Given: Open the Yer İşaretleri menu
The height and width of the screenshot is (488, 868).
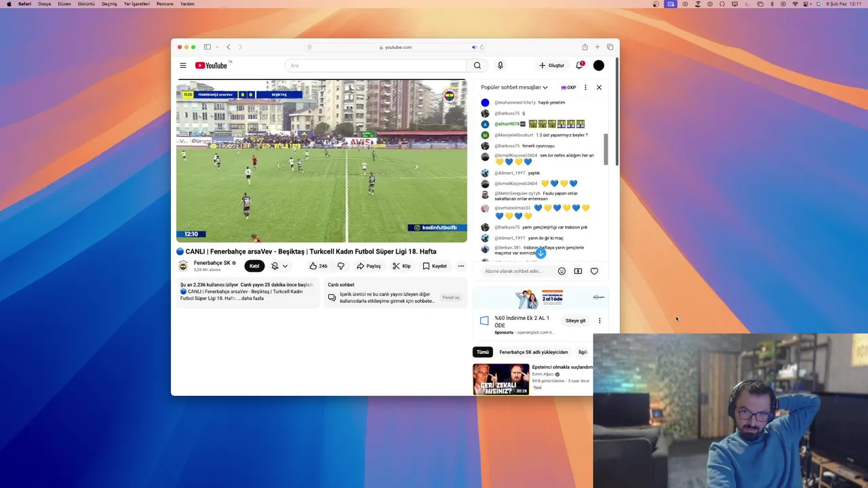Looking at the screenshot, I should click(136, 4).
